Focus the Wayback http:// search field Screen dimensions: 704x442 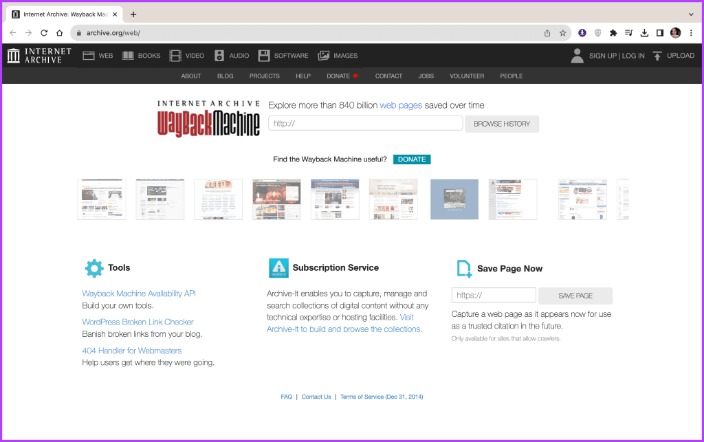click(x=365, y=123)
